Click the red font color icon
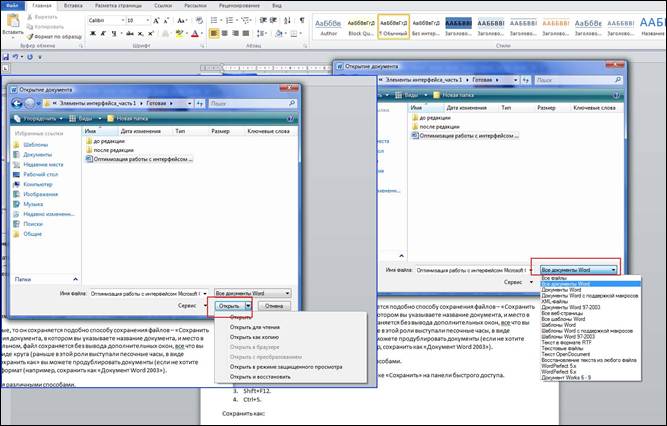The image size is (667, 426). click(x=195, y=33)
